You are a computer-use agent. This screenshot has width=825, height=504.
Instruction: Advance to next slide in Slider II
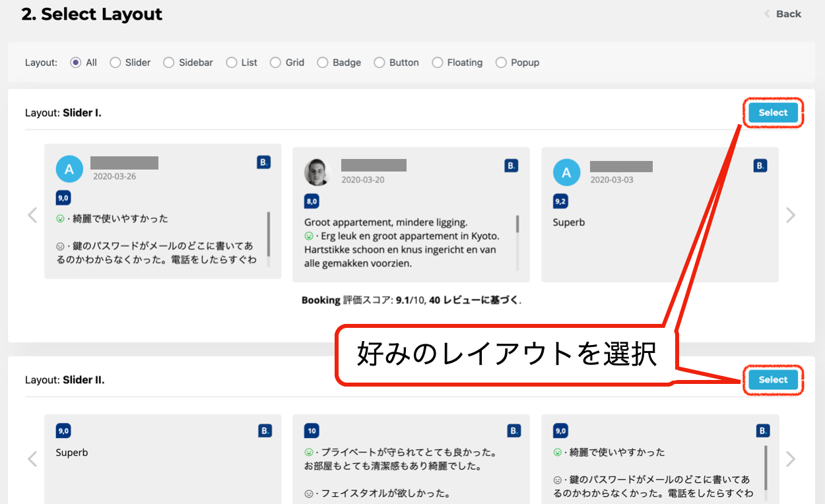coord(791,459)
